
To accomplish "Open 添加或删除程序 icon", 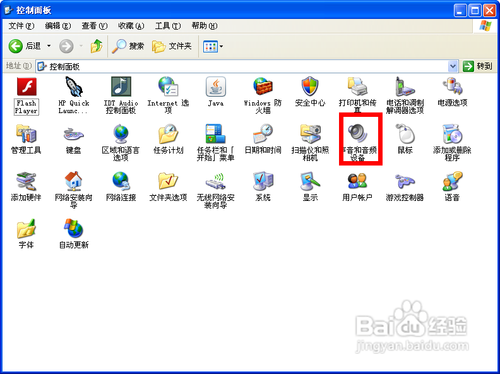I will [452, 134].
